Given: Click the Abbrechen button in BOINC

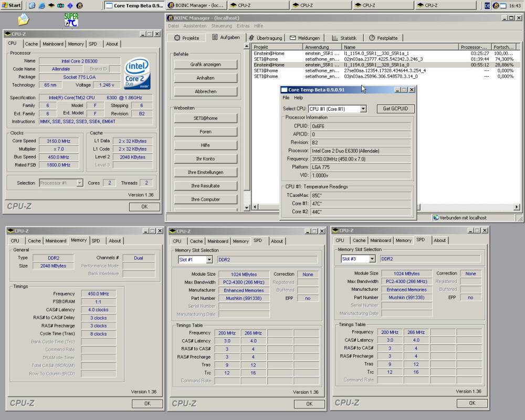Looking at the screenshot, I should click(206, 91).
